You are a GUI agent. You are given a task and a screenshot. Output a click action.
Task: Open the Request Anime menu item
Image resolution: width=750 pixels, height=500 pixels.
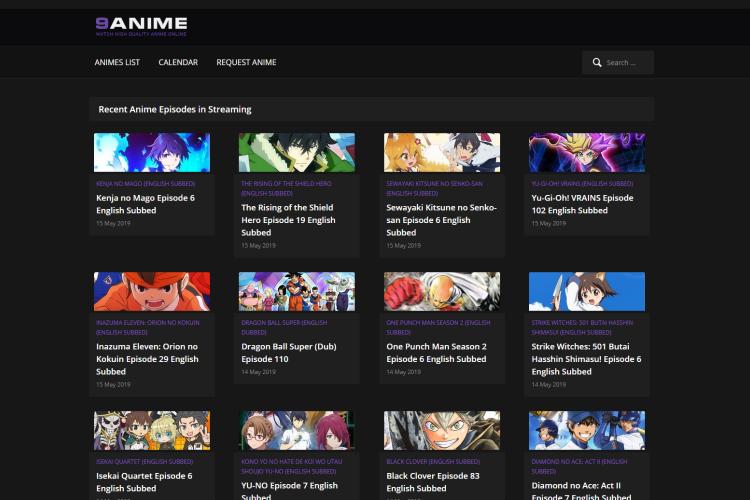(x=246, y=62)
